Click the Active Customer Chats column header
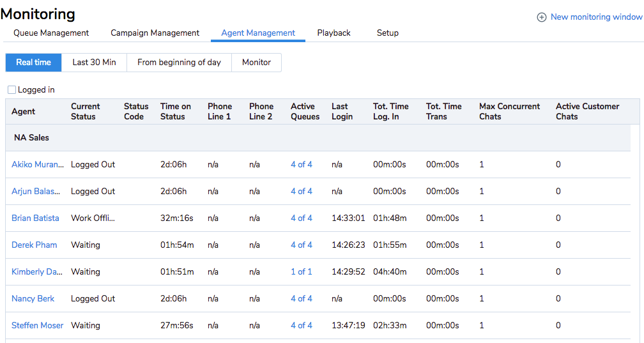The image size is (644, 343). (587, 111)
